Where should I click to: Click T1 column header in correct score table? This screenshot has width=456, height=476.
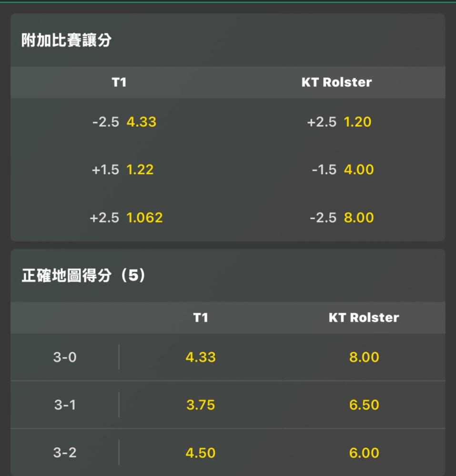pyautogui.click(x=201, y=317)
